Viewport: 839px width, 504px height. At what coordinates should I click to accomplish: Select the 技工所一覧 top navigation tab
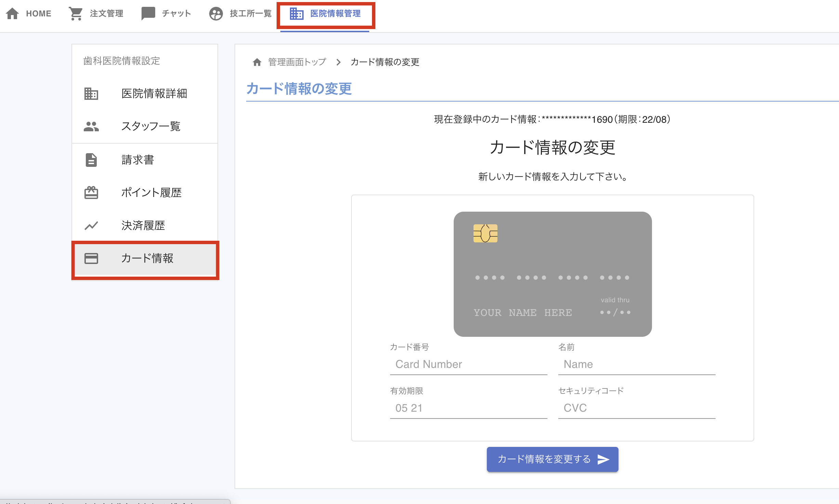pyautogui.click(x=250, y=14)
